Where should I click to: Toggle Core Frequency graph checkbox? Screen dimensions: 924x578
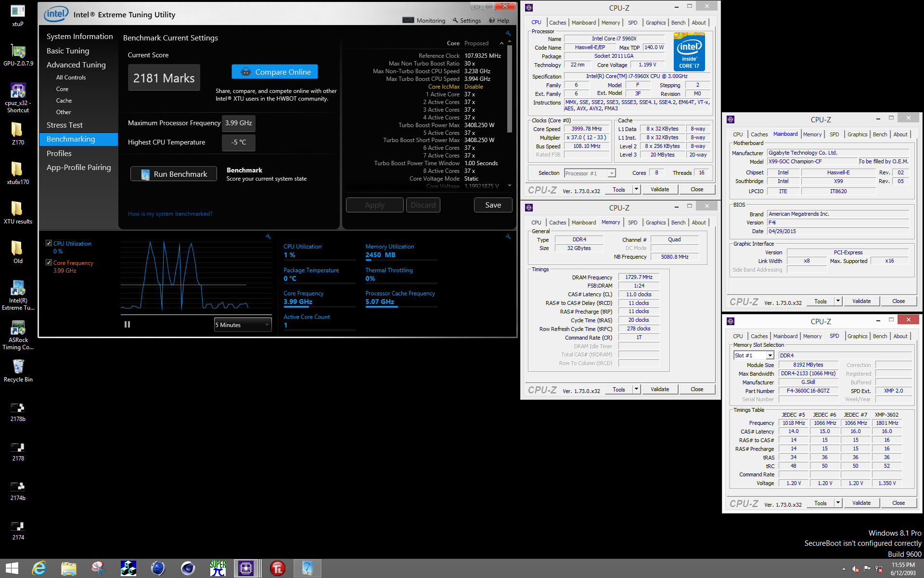(49, 263)
